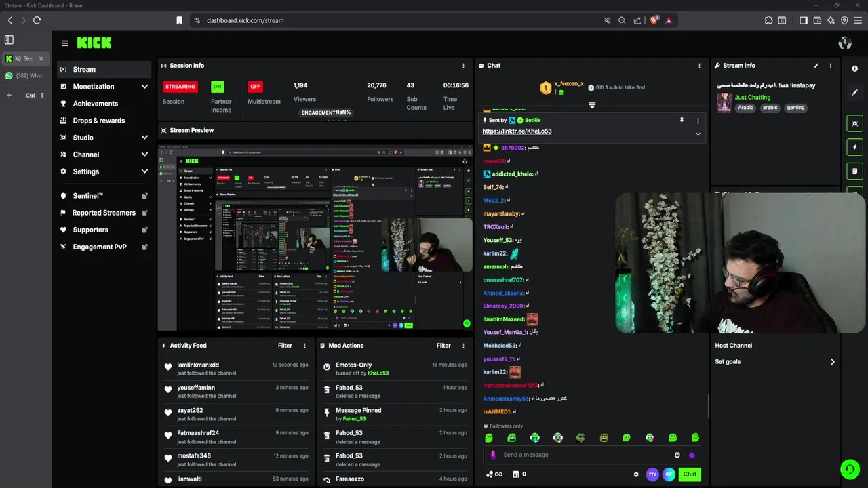
Task: Click the green Chat send button
Action: pyautogui.click(x=690, y=474)
